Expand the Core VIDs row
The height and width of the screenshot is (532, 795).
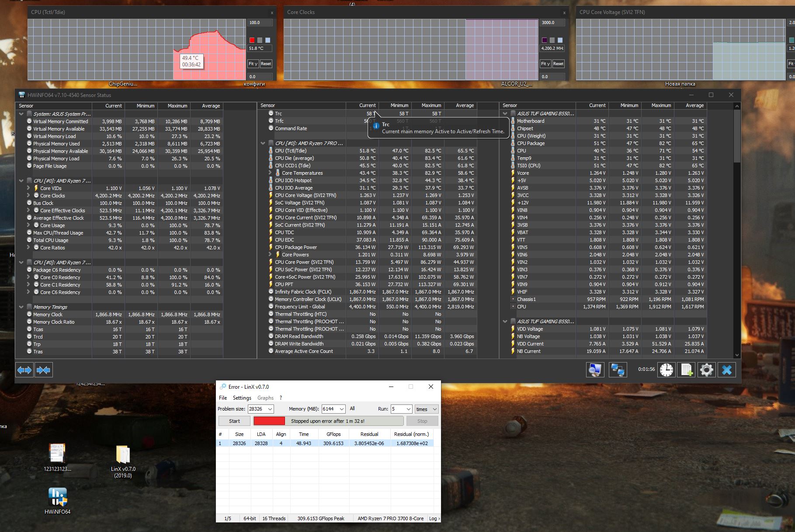pos(28,188)
